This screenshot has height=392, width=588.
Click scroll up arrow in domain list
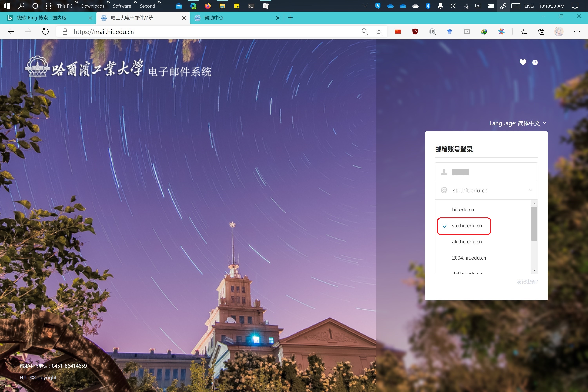[x=534, y=204]
